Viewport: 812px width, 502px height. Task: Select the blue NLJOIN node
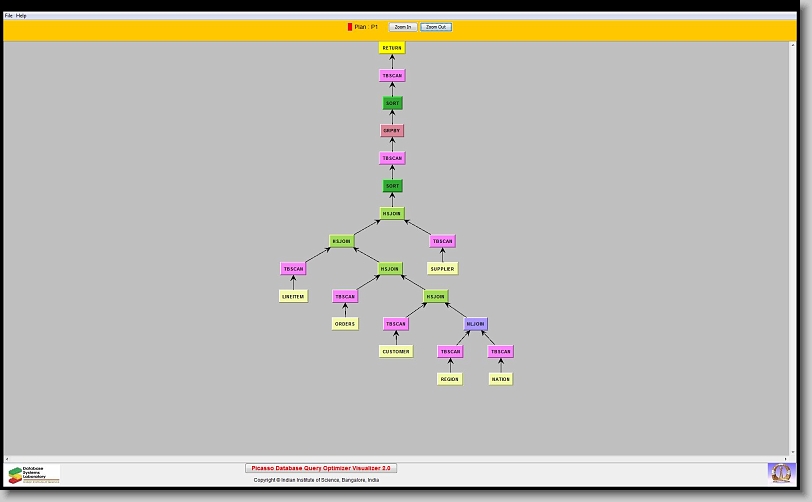475,324
